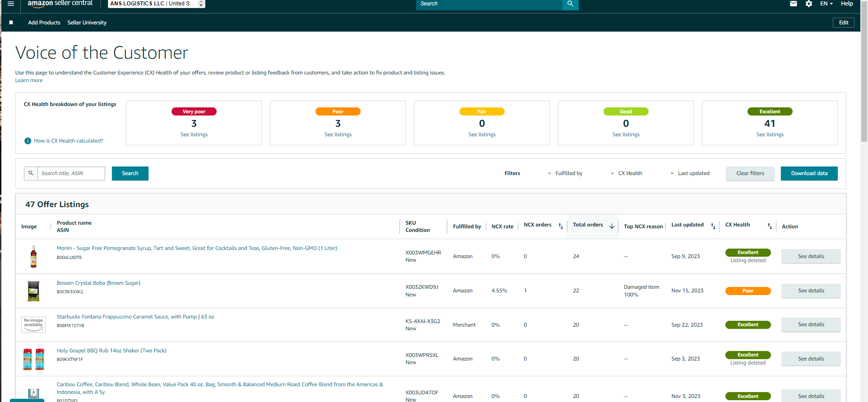Click the Edit button in navigation bar
The width and height of the screenshot is (868, 402).
click(844, 23)
